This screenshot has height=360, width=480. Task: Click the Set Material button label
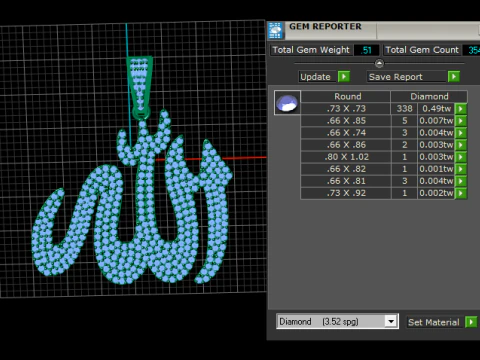(x=434, y=322)
